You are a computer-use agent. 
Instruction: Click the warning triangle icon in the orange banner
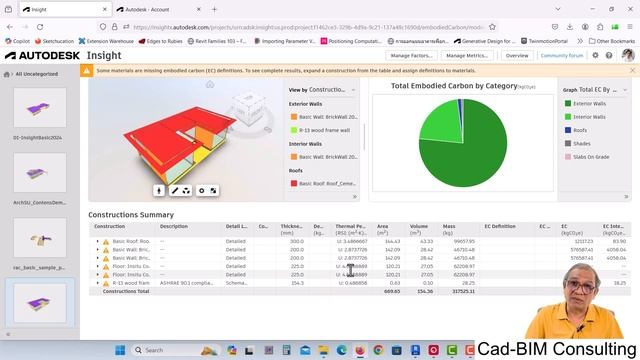coord(87,71)
